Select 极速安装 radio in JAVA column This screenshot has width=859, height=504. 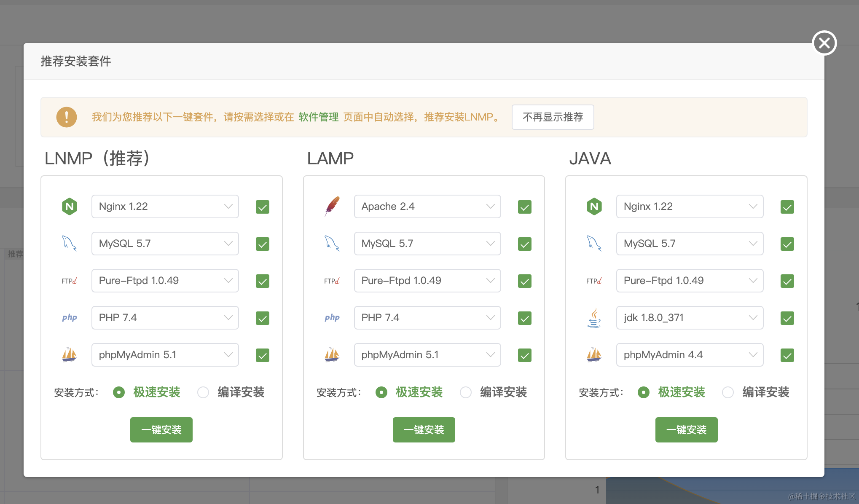pyautogui.click(x=644, y=392)
